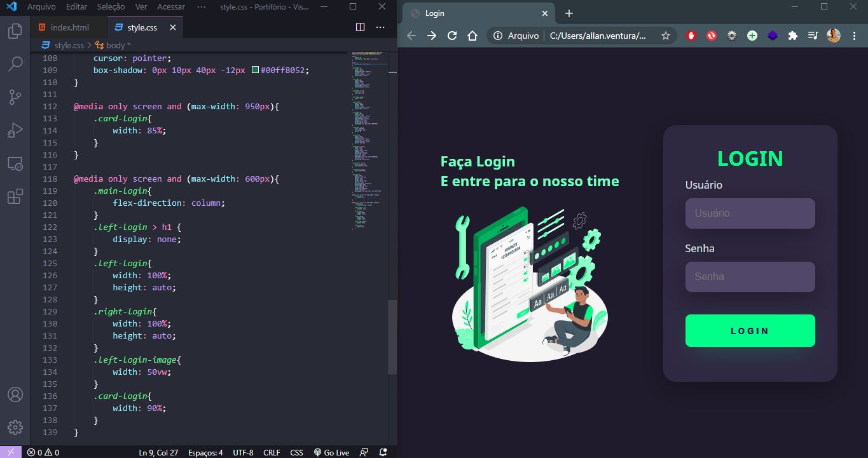The height and width of the screenshot is (458, 868).
Task: Click the Arquivo site info indicator
Action: click(x=517, y=36)
